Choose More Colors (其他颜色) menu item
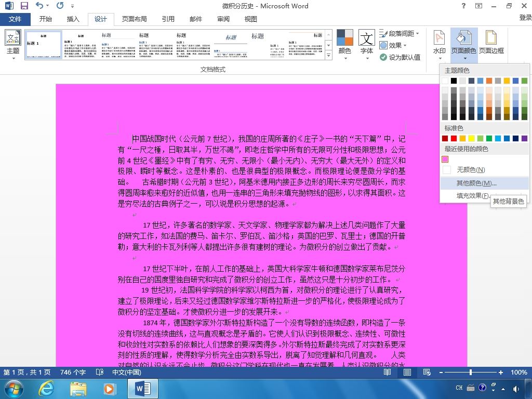 [485, 183]
